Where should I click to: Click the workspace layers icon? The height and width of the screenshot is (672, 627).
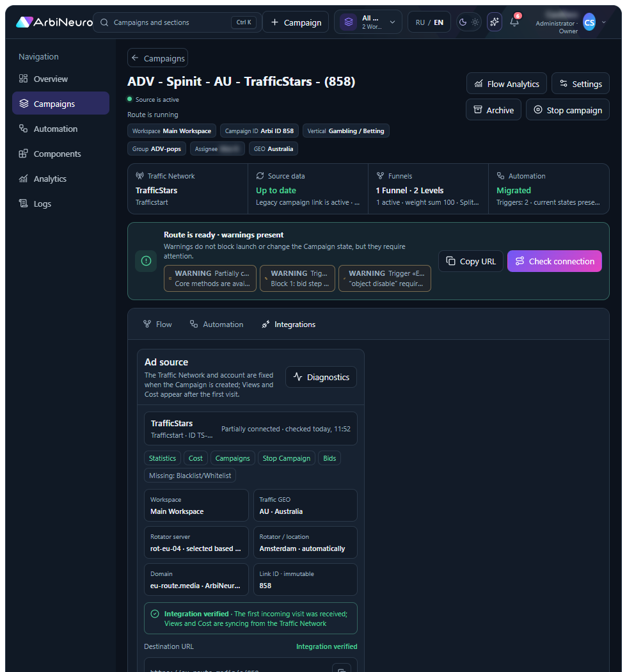[349, 22]
